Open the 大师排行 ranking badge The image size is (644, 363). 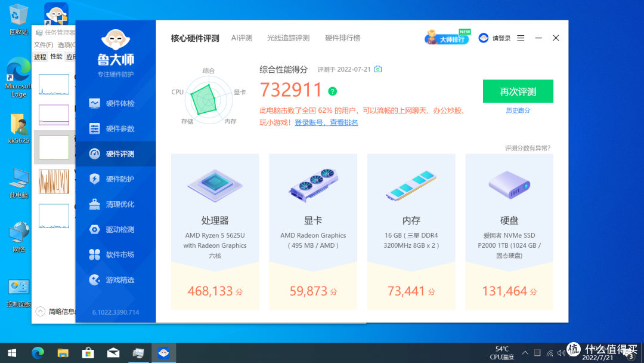(x=448, y=38)
